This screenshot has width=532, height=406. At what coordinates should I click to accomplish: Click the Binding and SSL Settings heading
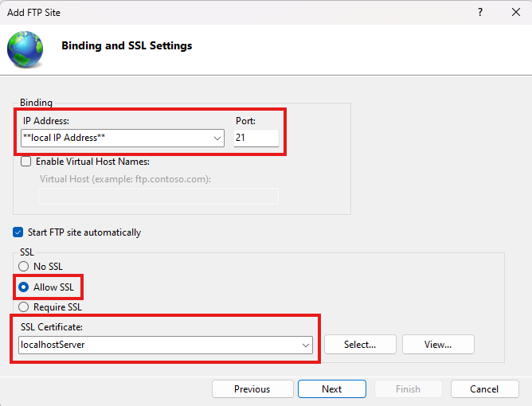point(127,46)
